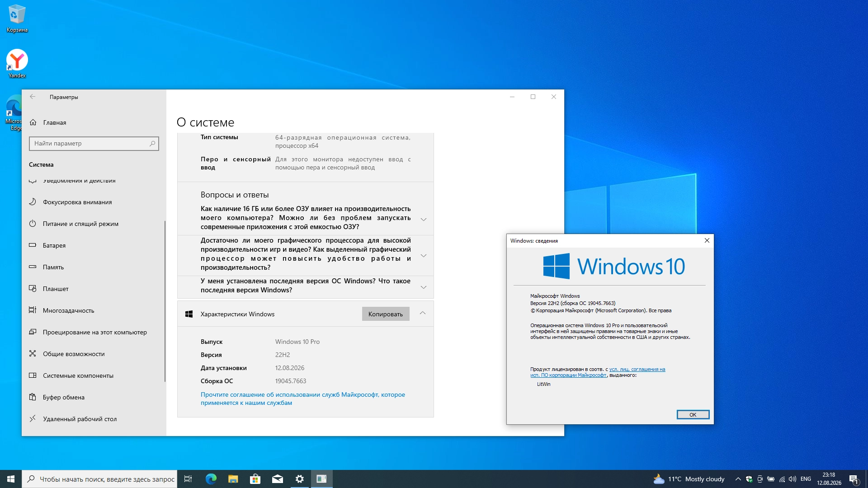Image resolution: width=868 pixels, height=488 pixels.
Task: Click the О системе page heading
Action: [x=206, y=122]
